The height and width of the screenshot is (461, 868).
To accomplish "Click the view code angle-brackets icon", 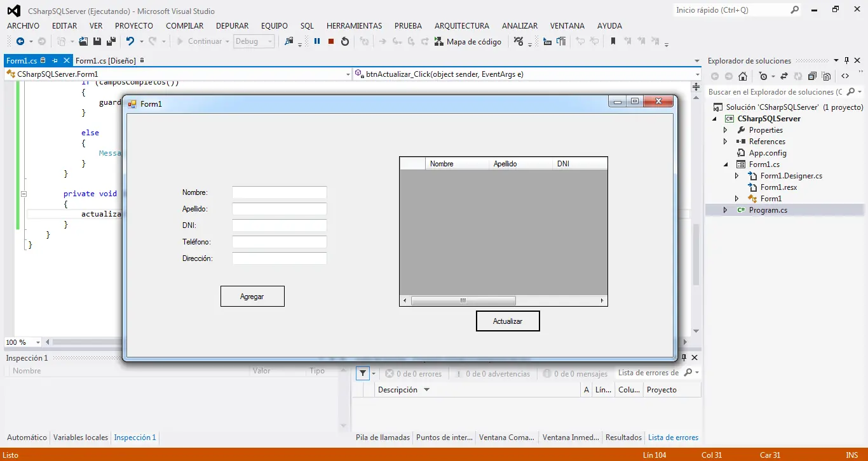I will coord(845,76).
